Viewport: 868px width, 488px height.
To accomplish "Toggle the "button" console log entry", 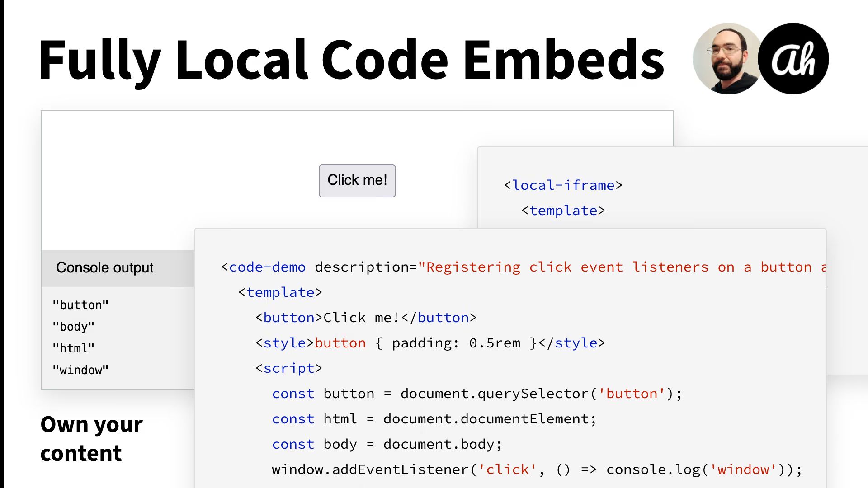I will point(80,305).
